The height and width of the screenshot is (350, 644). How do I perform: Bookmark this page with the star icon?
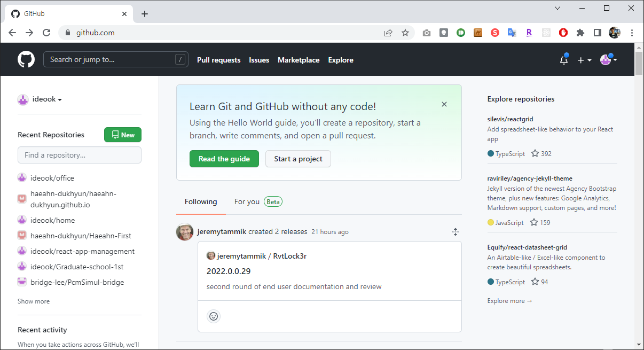pos(405,33)
